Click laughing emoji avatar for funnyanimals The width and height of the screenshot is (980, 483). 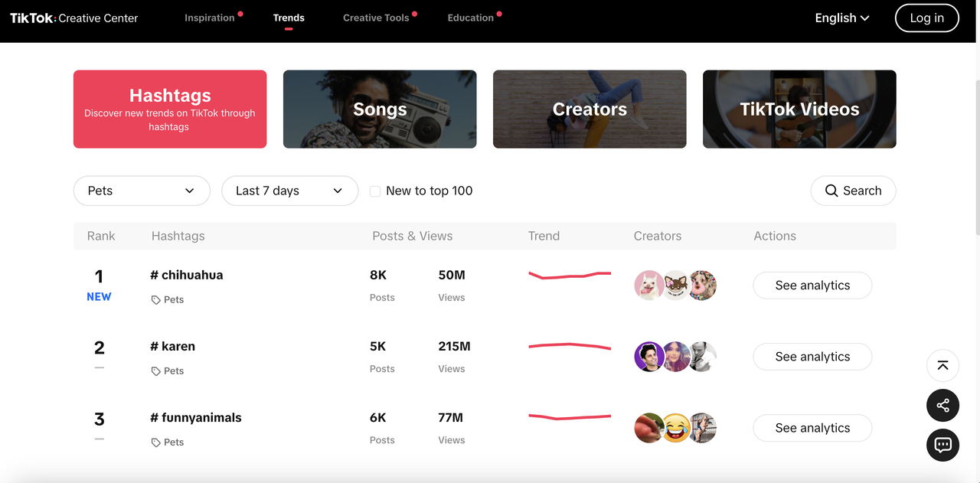point(675,428)
